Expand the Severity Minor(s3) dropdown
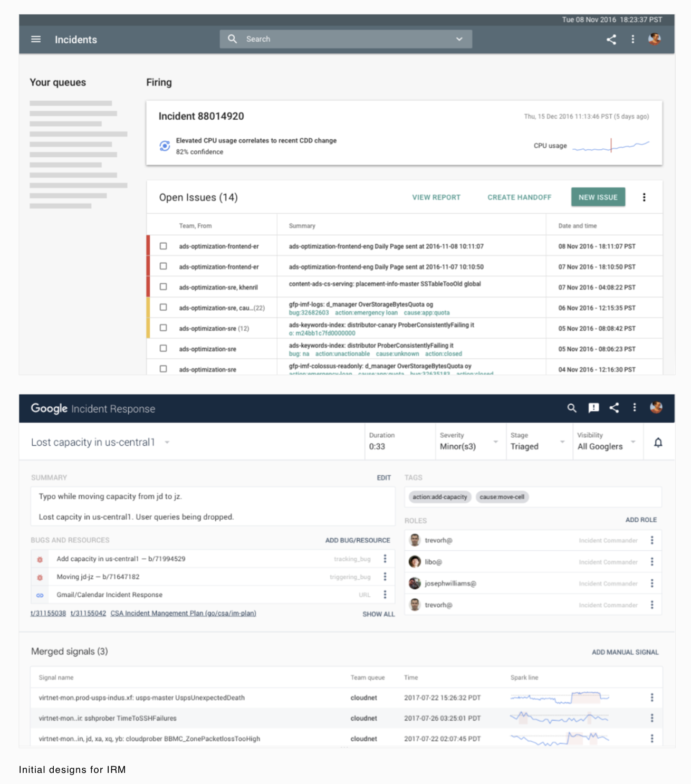This screenshot has height=784, width=691. (495, 442)
